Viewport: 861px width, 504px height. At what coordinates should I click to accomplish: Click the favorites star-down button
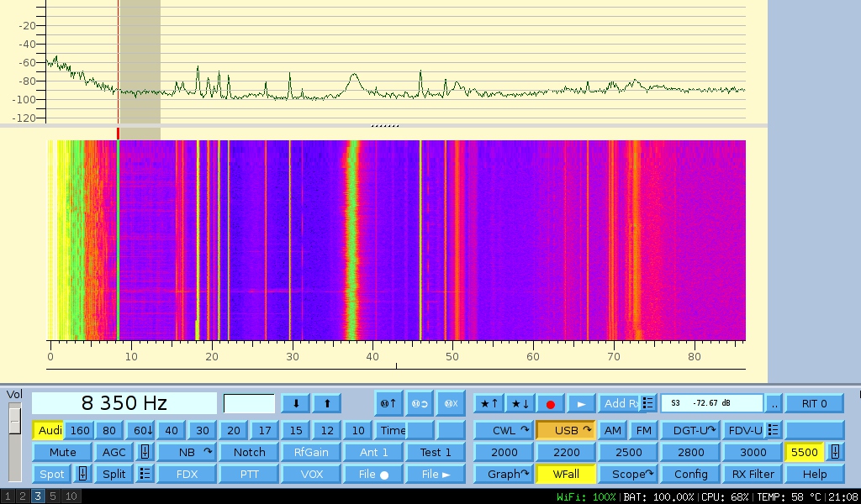click(x=520, y=404)
